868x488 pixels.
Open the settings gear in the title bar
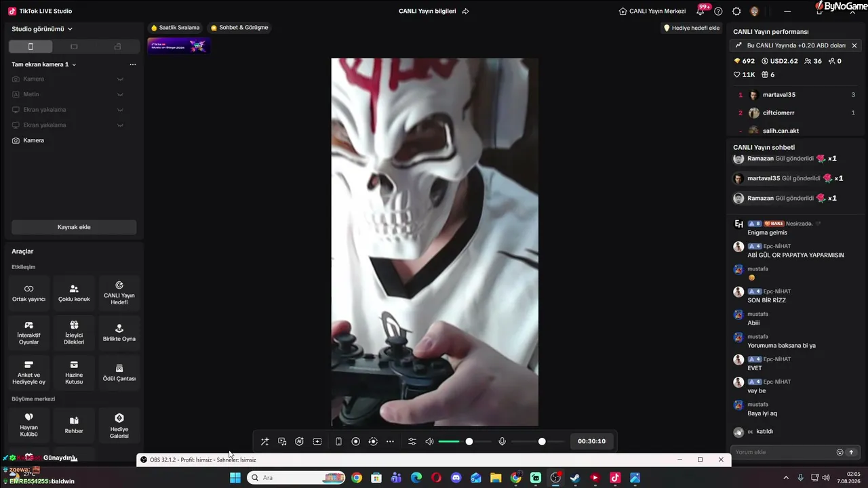[736, 12]
